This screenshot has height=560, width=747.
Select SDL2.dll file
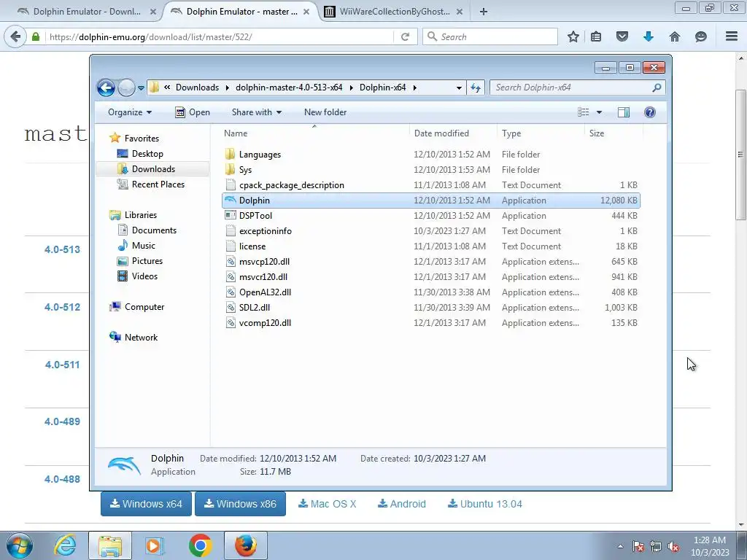pyautogui.click(x=430, y=307)
